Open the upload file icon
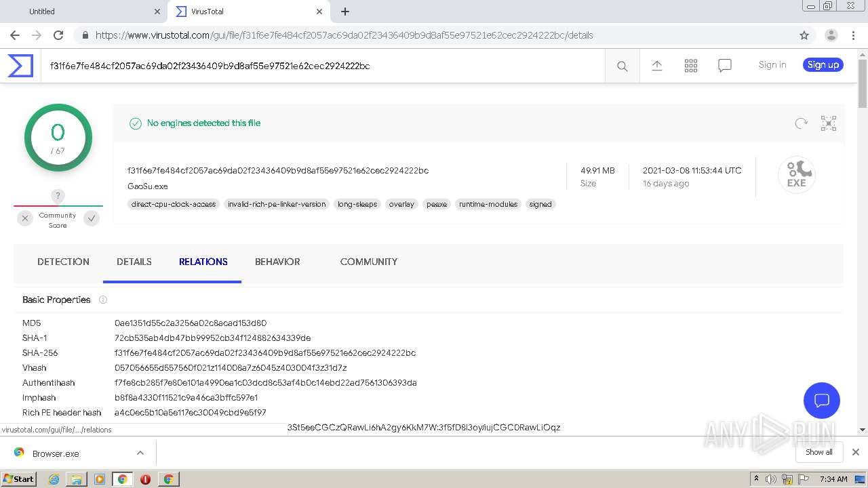 coord(656,66)
